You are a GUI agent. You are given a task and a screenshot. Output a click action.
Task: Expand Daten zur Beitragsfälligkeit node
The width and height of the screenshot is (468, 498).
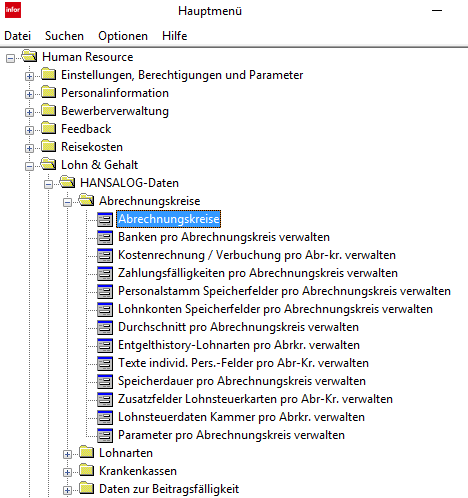click(x=68, y=490)
